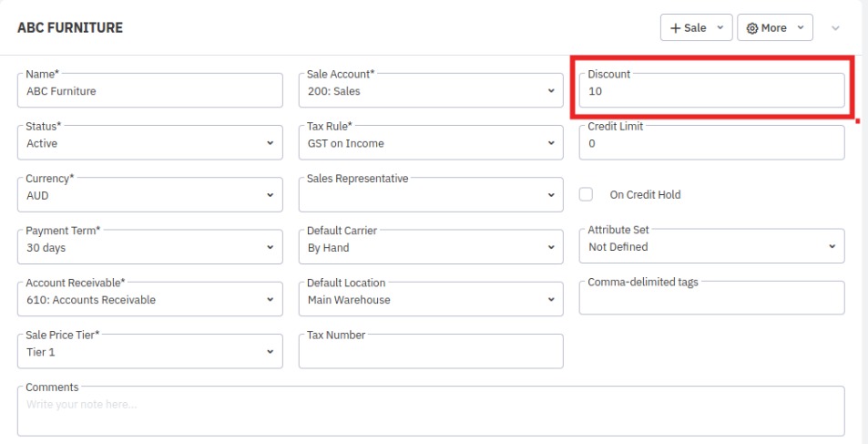Select the Tax Number field
This screenshot has height=444, width=868.
point(430,352)
